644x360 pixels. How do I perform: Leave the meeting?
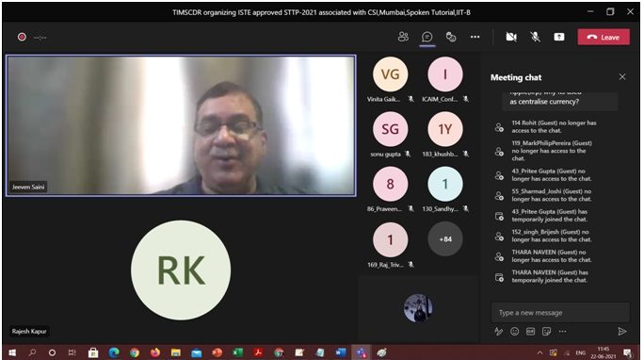[604, 37]
